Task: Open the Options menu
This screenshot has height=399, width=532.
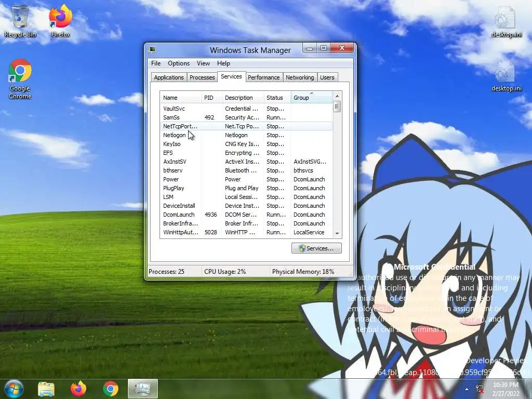Action: pyautogui.click(x=179, y=63)
